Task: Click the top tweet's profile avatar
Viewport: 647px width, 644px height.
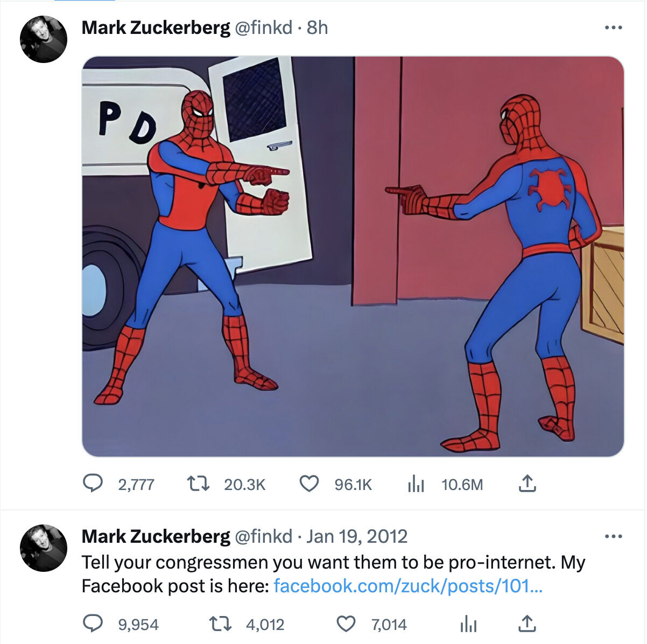Action: point(44,39)
